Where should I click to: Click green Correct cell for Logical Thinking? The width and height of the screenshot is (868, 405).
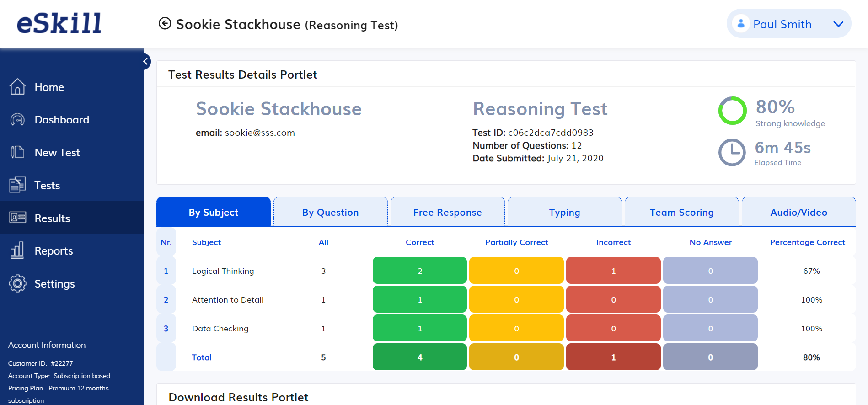[419, 271]
